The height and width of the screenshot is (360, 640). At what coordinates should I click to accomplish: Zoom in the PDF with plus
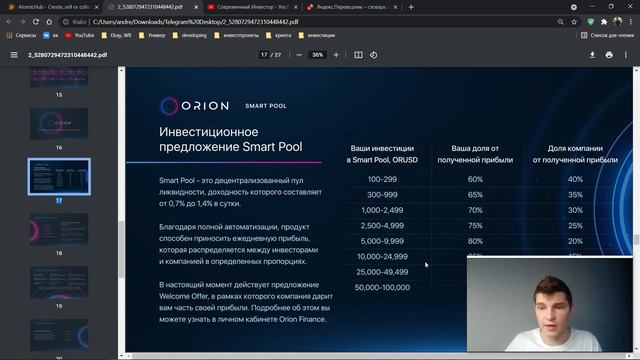[336, 55]
